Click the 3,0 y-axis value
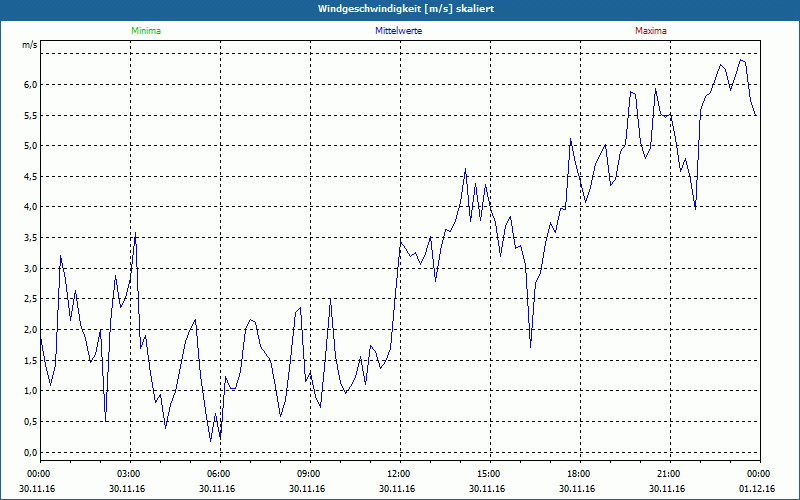 pyautogui.click(x=31, y=268)
